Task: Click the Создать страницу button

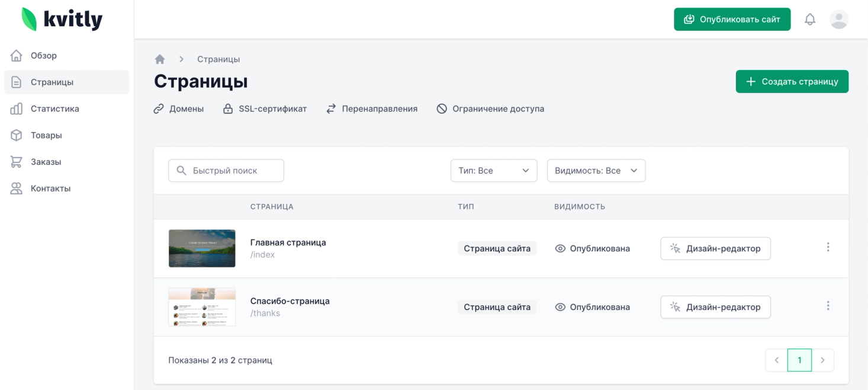Action: pos(792,82)
